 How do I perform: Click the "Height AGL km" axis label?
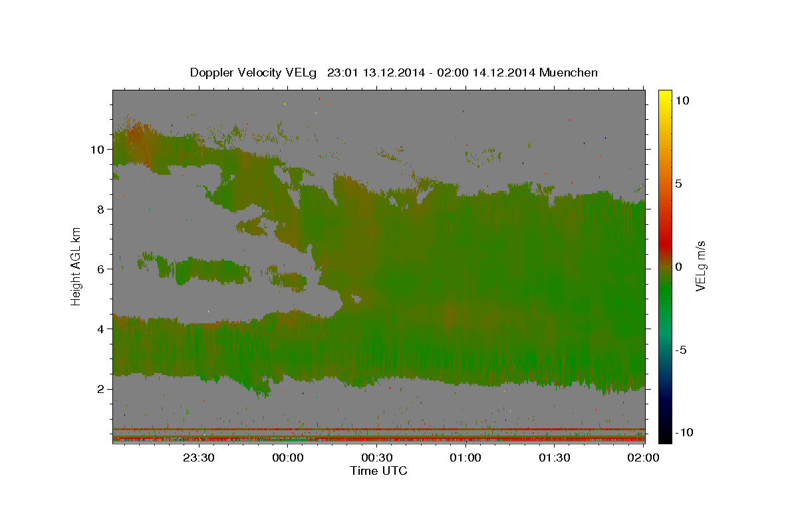pos(76,266)
